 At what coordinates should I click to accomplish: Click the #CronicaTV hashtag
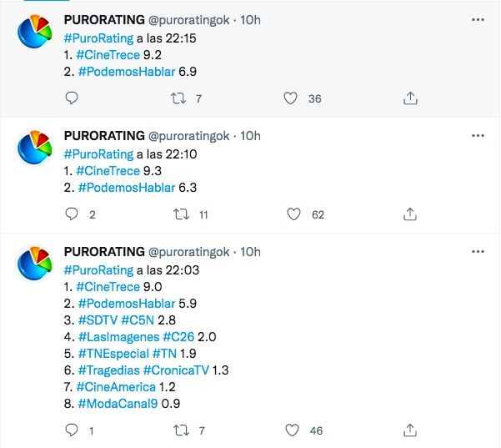176,370
